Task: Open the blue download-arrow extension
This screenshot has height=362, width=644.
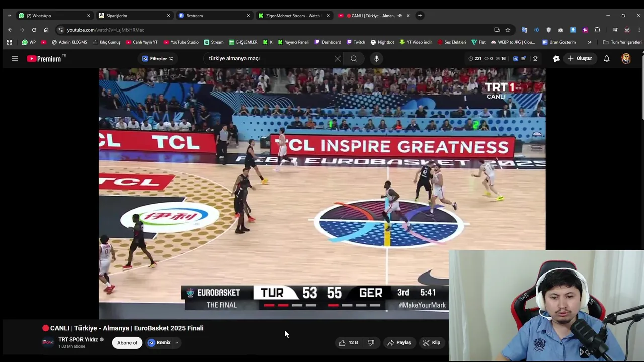Action: (573, 30)
